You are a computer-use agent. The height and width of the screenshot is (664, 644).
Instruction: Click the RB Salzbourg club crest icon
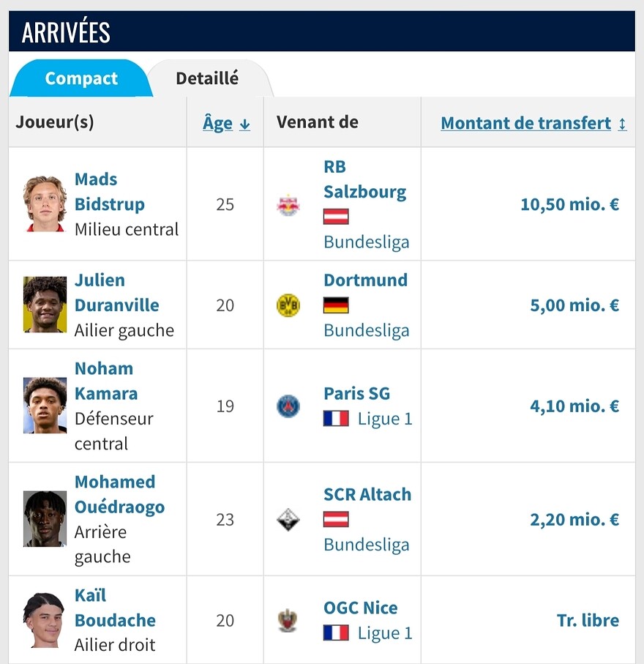[x=288, y=204]
